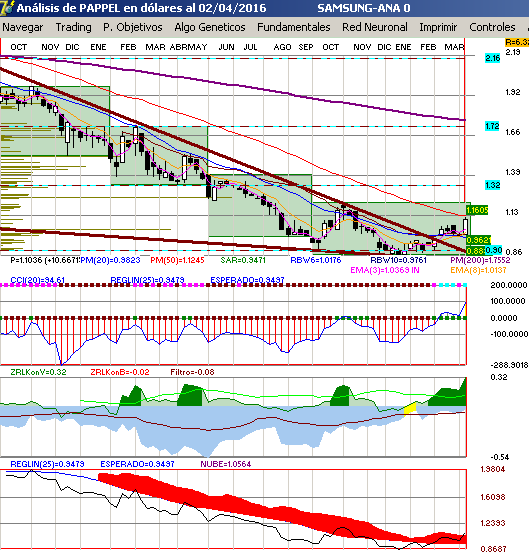The image size is (529, 552).
Task: Click ESPERADO=0.9497 in the CCI panel
Action: click(x=247, y=280)
